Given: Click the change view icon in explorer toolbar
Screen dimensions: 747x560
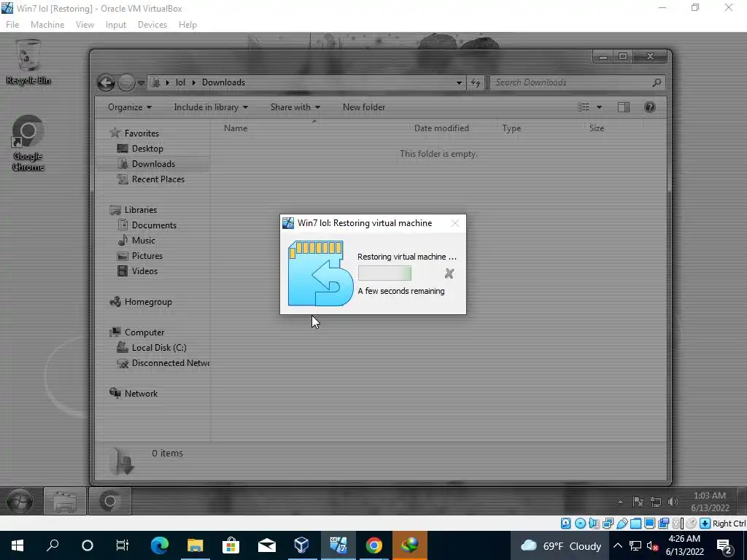Looking at the screenshot, I should point(584,107).
